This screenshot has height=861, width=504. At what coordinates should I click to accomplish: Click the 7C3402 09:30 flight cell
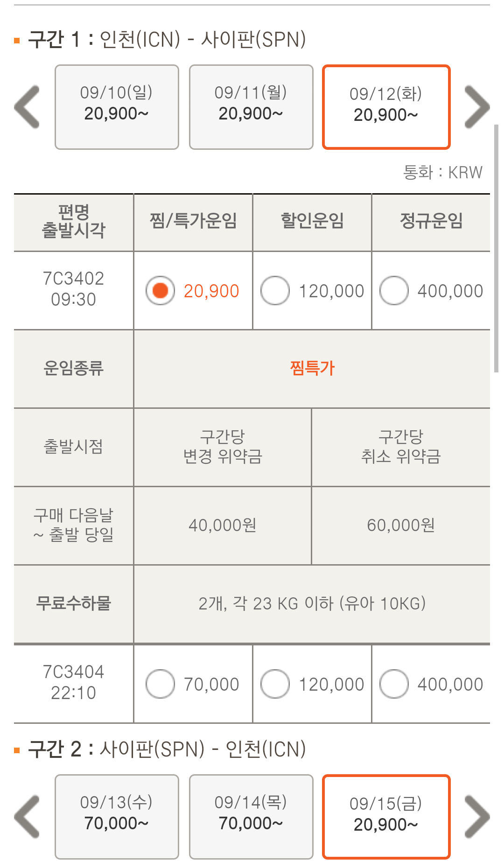pos(74,289)
